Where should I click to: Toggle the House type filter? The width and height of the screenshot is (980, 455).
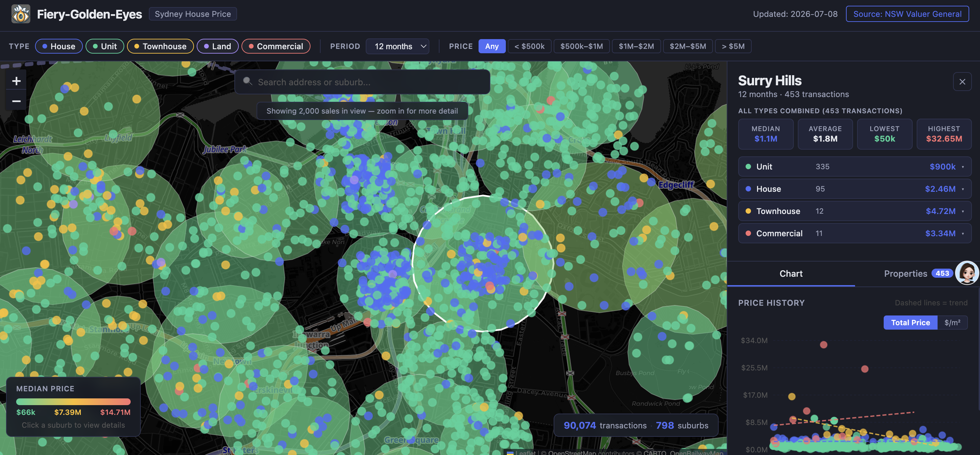(x=59, y=46)
